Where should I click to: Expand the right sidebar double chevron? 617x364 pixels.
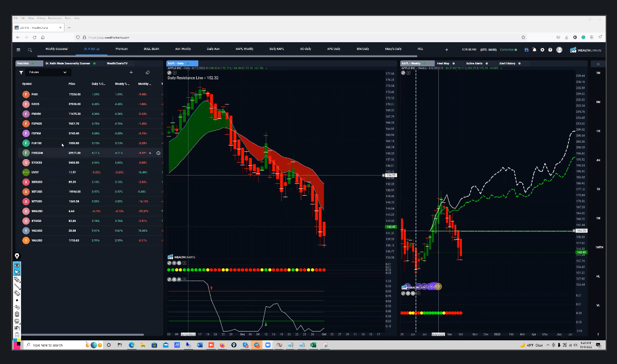(598, 64)
